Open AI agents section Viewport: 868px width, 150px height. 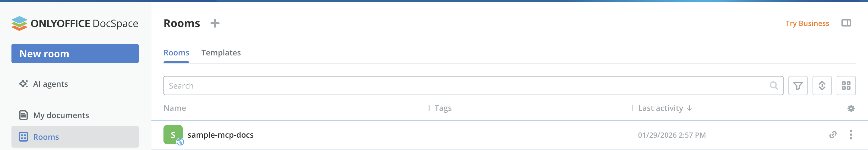point(51,84)
